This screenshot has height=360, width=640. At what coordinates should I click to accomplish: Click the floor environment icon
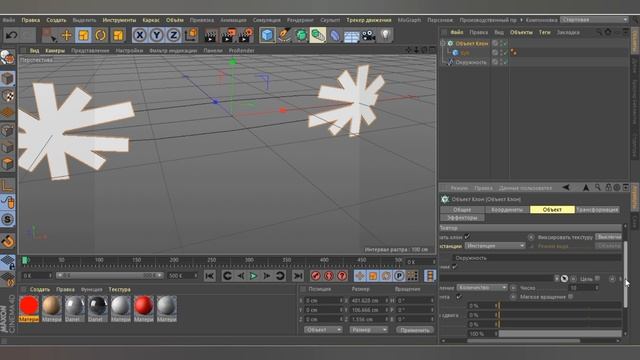pos(351,36)
